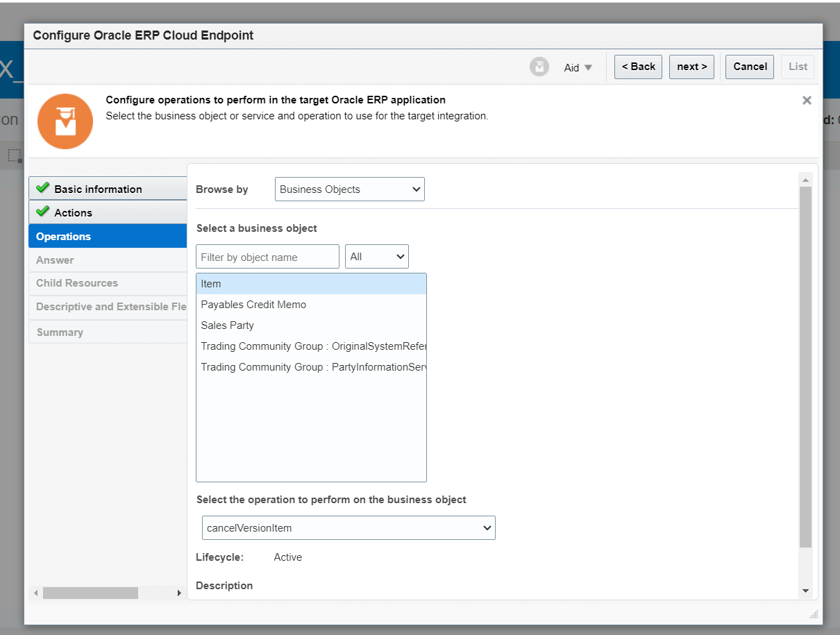Select the Answer step

108,260
